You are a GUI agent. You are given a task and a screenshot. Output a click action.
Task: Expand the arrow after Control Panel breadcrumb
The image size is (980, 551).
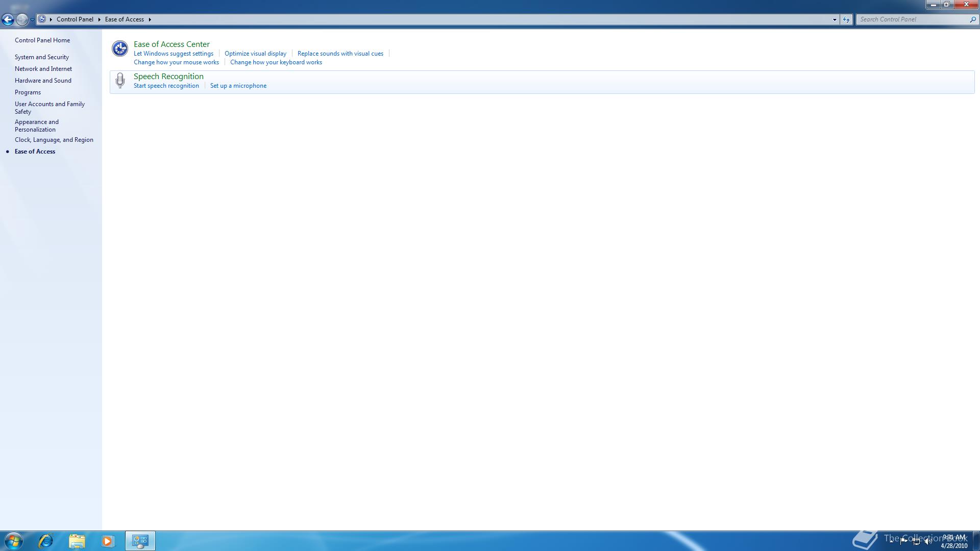[99, 19]
